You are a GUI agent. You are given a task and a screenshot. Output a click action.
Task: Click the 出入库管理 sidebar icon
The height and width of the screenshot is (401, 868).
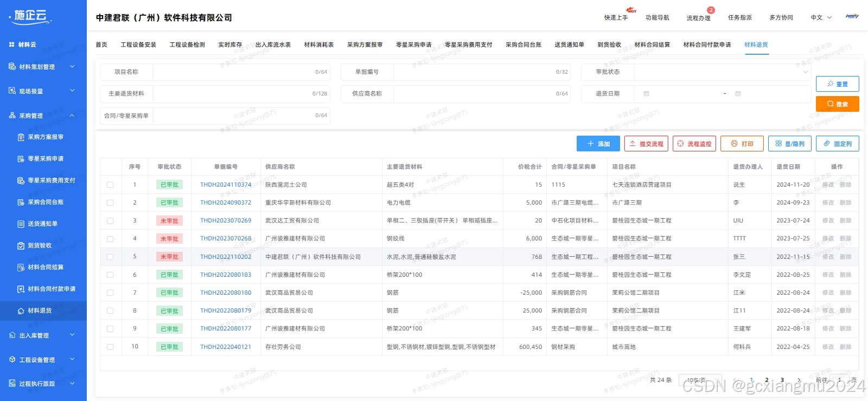pyautogui.click(x=12, y=335)
